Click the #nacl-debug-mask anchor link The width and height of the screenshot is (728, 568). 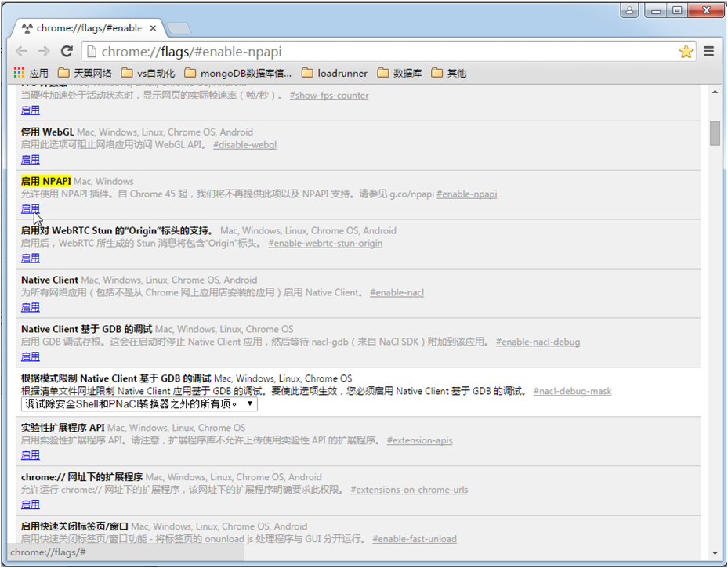(573, 391)
